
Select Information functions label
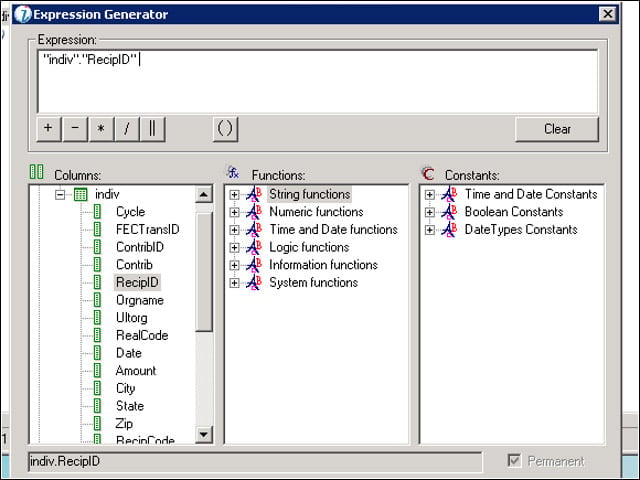click(x=323, y=265)
